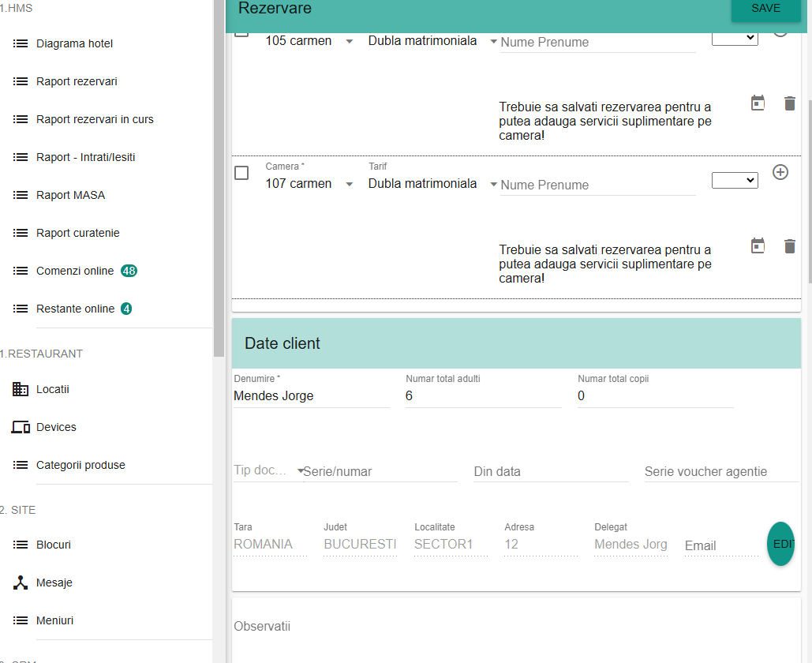Tick the checkbox for room 107 carmen

point(241,173)
